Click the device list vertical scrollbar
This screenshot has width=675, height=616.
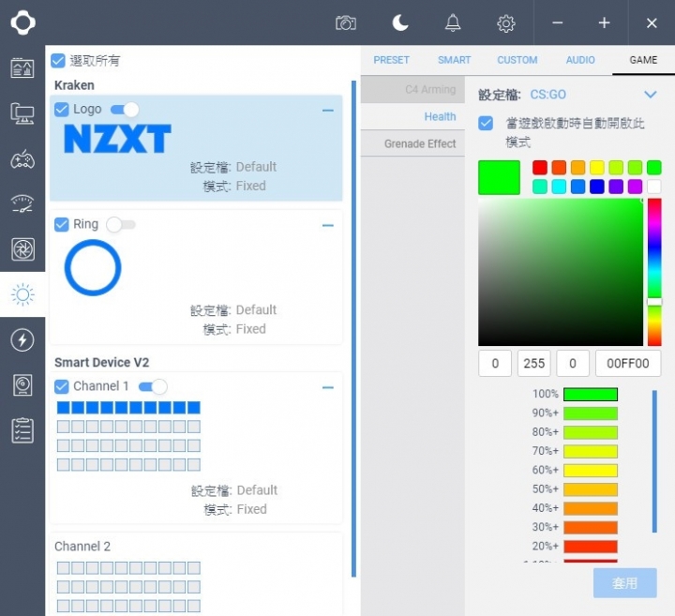353,329
